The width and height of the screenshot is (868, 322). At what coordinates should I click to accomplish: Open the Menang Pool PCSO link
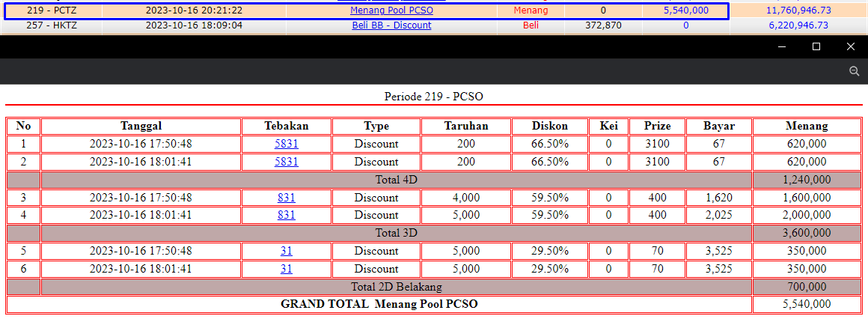(x=392, y=10)
